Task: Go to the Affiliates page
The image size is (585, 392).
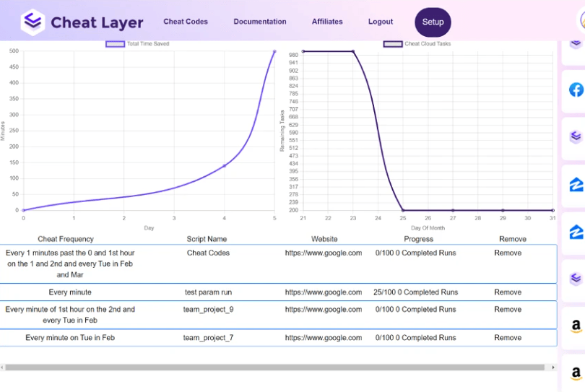Action: 327,22
